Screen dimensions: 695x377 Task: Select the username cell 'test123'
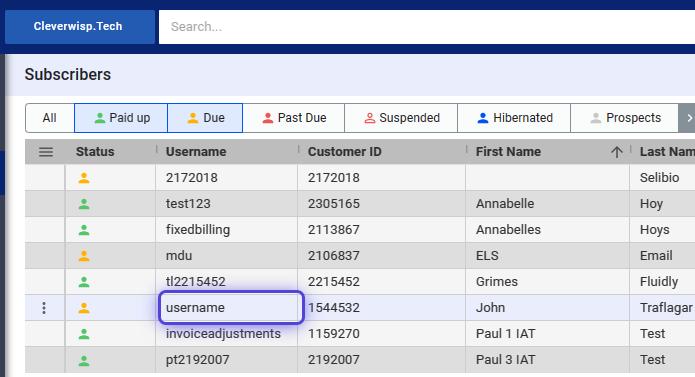[x=226, y=204]
